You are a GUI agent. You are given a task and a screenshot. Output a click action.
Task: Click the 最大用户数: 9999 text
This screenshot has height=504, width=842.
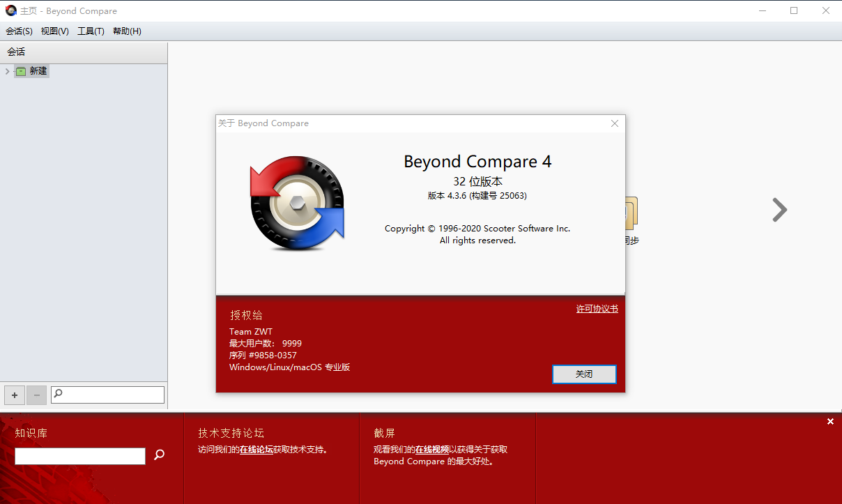click(x=266, y=344)
